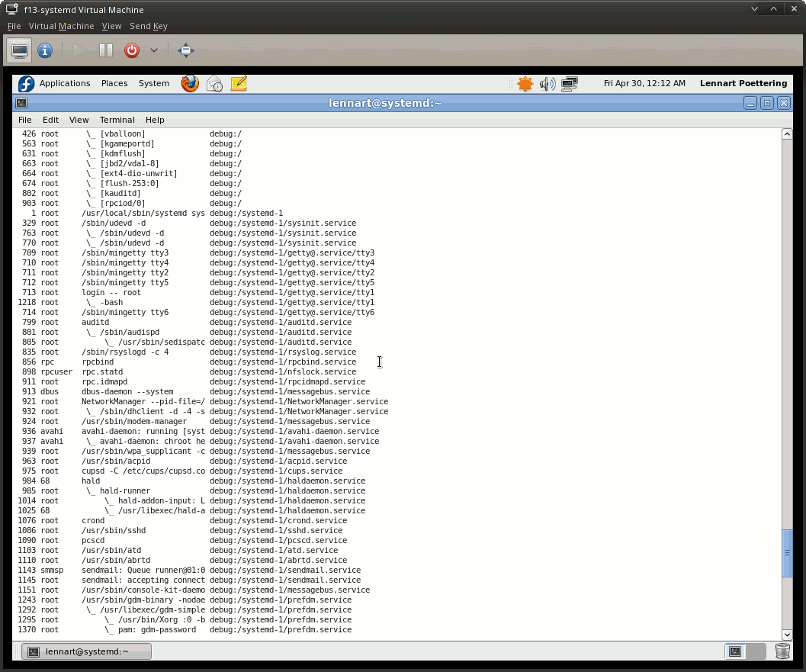Click the clock showing Fri Apr 30
Image resolution: width=806 pixels, height=672 pixels.
pos(644,83)
